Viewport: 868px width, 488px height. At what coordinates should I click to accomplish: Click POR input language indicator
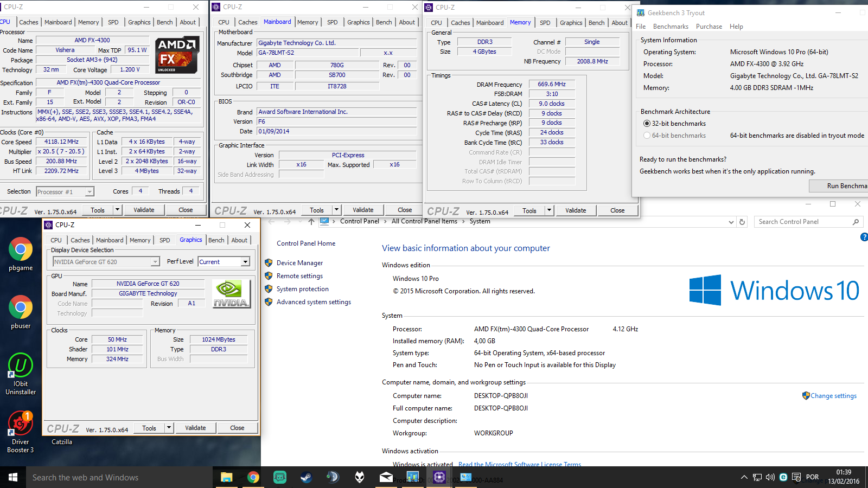tap(813, 477)
